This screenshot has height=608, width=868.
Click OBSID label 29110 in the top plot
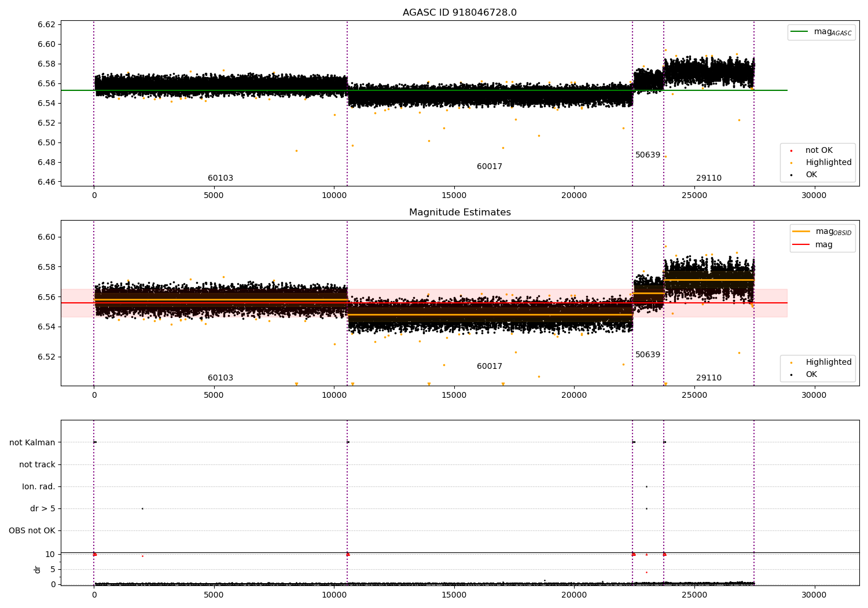point(709,178)
